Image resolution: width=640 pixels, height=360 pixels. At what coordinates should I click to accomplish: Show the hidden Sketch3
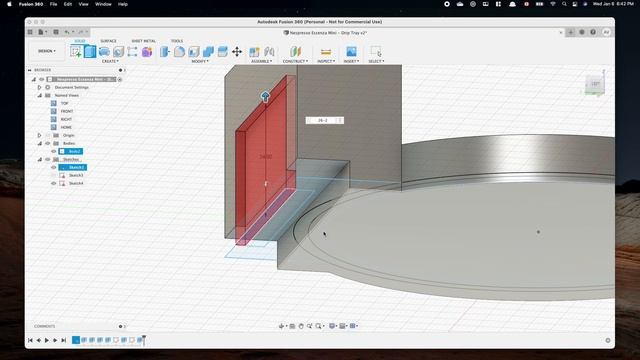click(x=53, y=175)
